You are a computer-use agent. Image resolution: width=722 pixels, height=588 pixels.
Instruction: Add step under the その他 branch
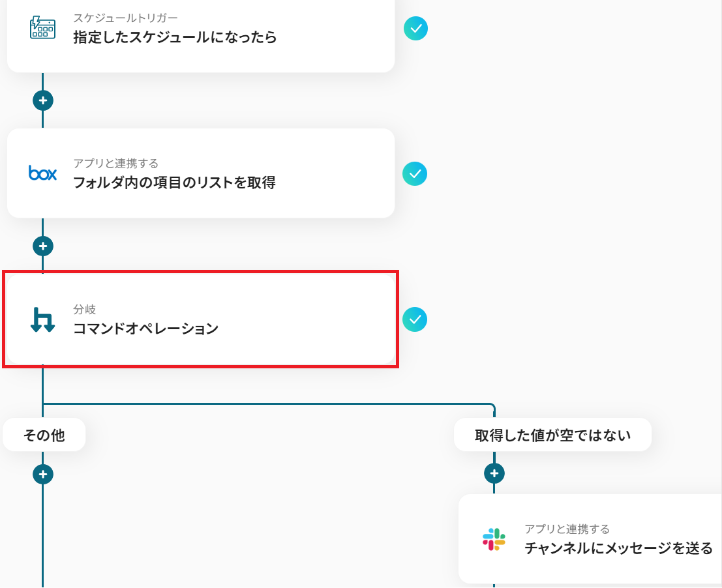(43, 475)
